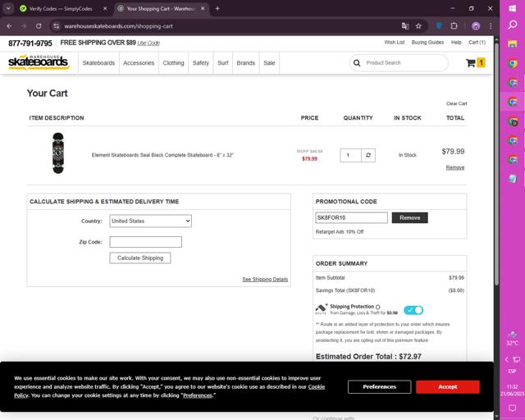Open the blue shield extension icon
Screen dimensions: 525x420
439,26
